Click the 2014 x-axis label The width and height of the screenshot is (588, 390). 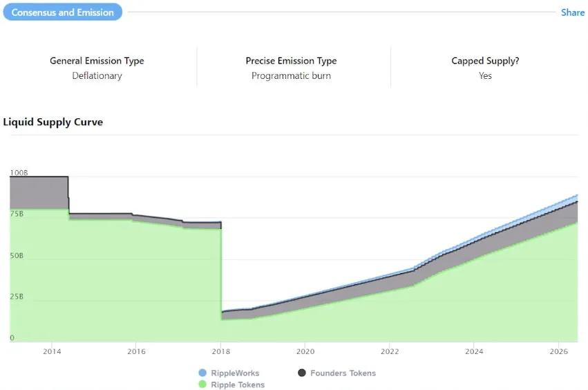(x=52, y=351)
